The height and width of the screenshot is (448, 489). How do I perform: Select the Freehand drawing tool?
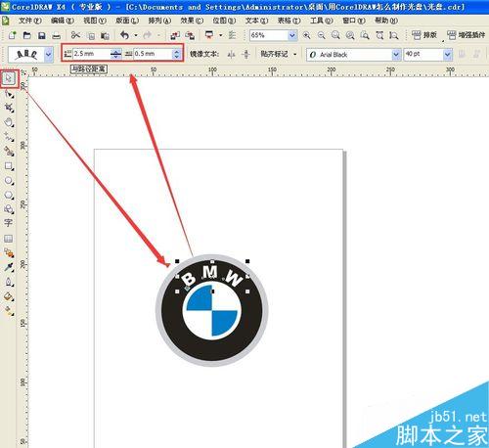click(x=9, y=136)
